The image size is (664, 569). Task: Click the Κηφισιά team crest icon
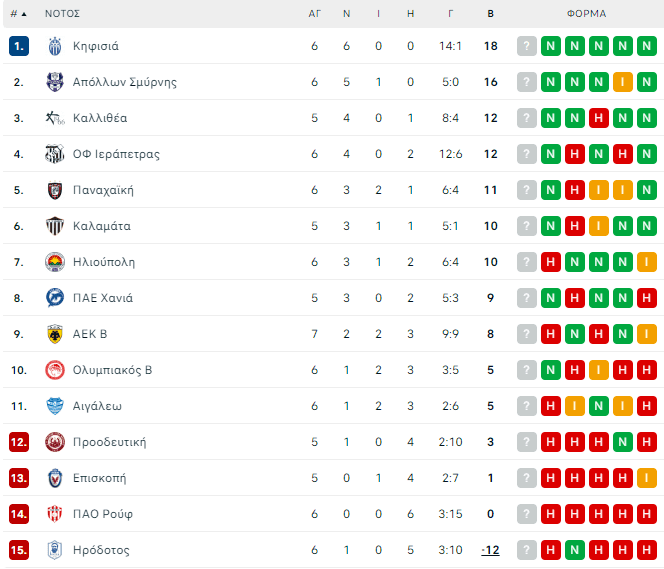(x=55, y=46)
